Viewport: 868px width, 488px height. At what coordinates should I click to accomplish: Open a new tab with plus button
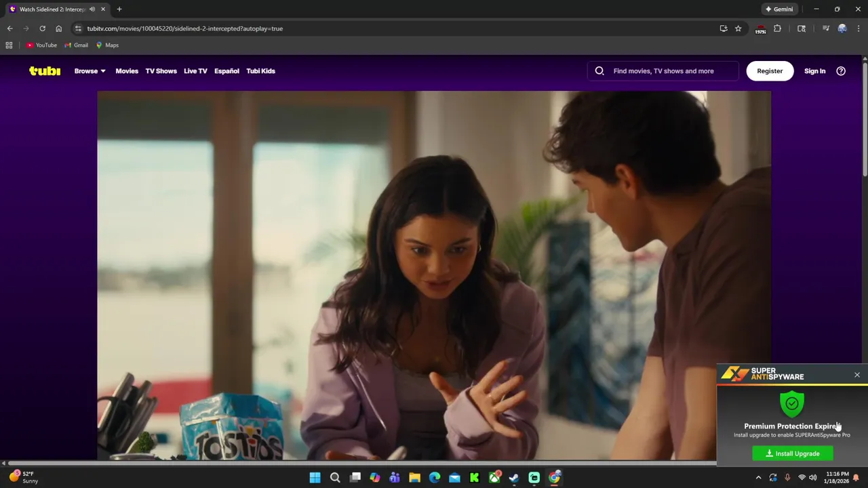pyautogui.click(x=119, y=9)
